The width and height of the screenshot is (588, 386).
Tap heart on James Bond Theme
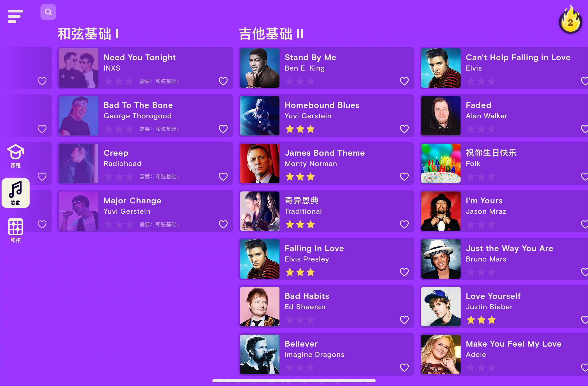click(404, 177)
